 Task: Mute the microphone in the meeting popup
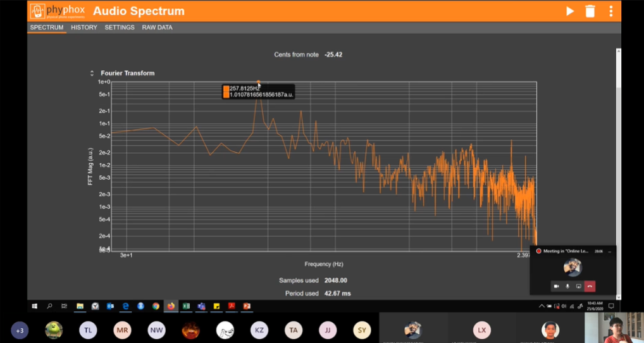[567, 287]
